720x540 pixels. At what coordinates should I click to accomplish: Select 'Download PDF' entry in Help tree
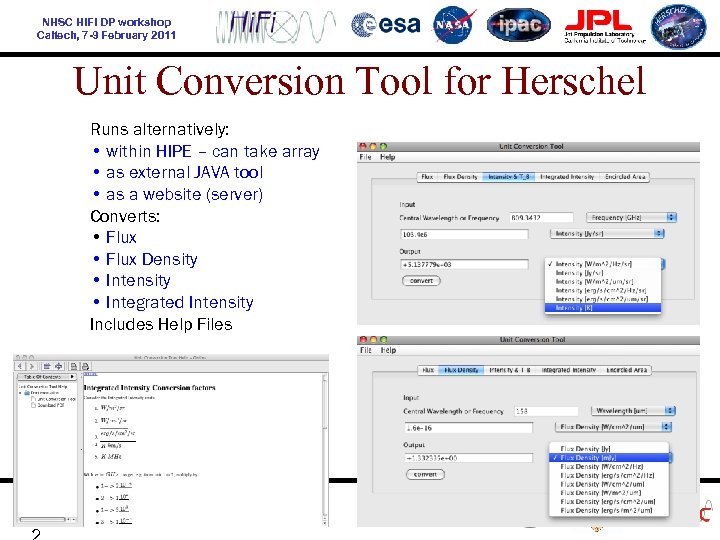50,405
